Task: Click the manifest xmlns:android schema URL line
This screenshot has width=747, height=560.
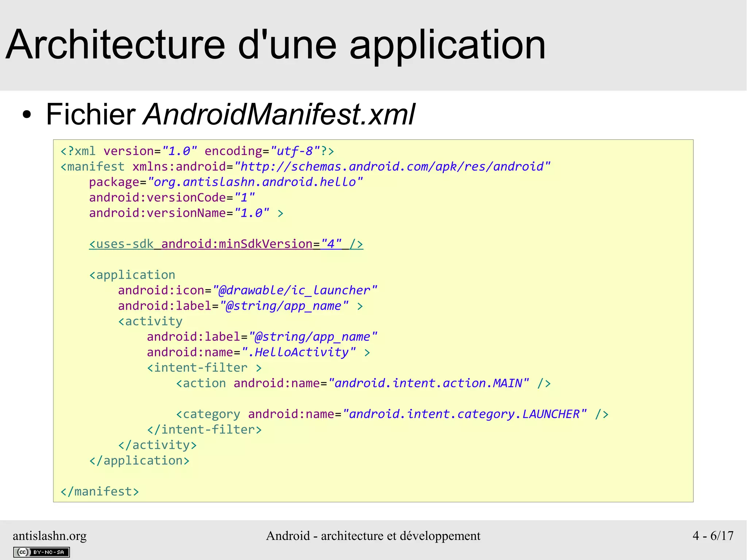Action: pyautogui.click(x=306, y=167)
